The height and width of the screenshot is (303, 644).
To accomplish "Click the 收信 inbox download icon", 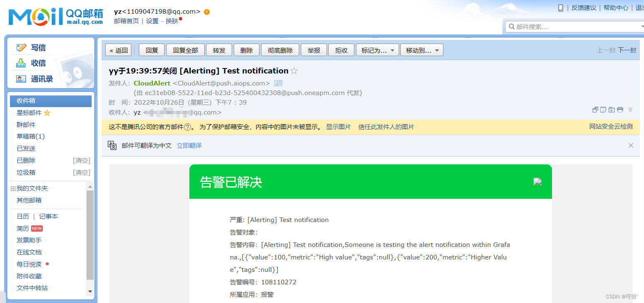I will [x=21, y=63].
